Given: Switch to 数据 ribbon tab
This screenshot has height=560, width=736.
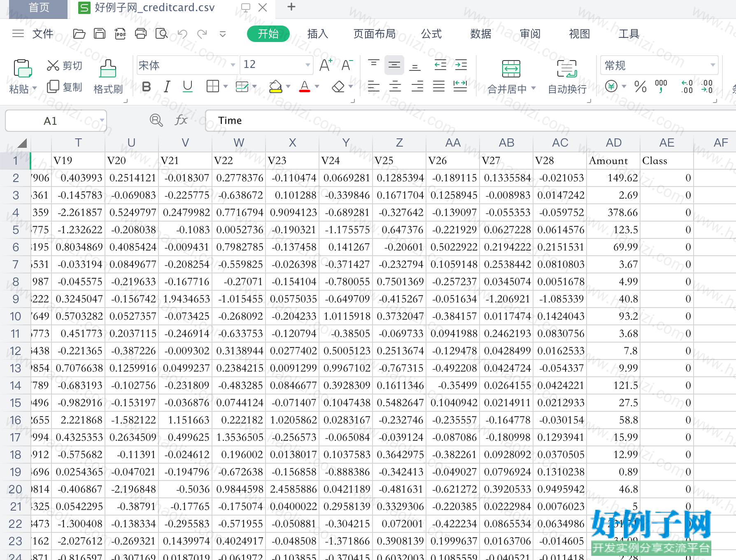Looking at the screenshot, I should 481,34.
